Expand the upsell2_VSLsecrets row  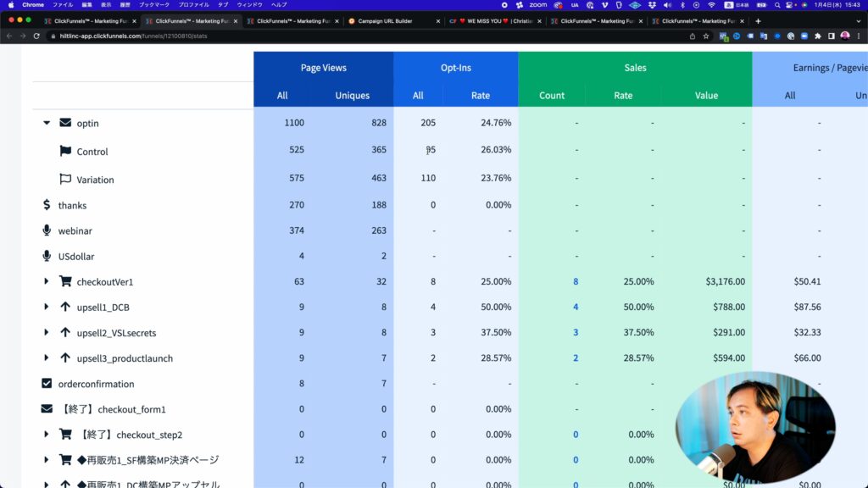[47, 333]
